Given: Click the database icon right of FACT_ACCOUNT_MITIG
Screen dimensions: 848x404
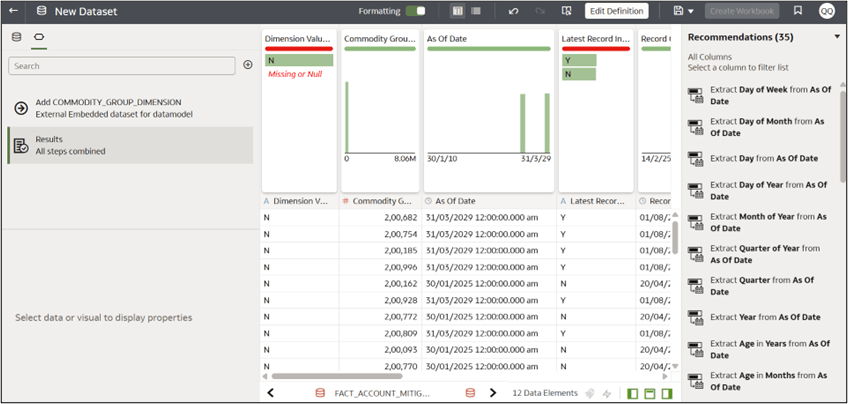Looking at the screenshot, I should [x=471, y=393].
